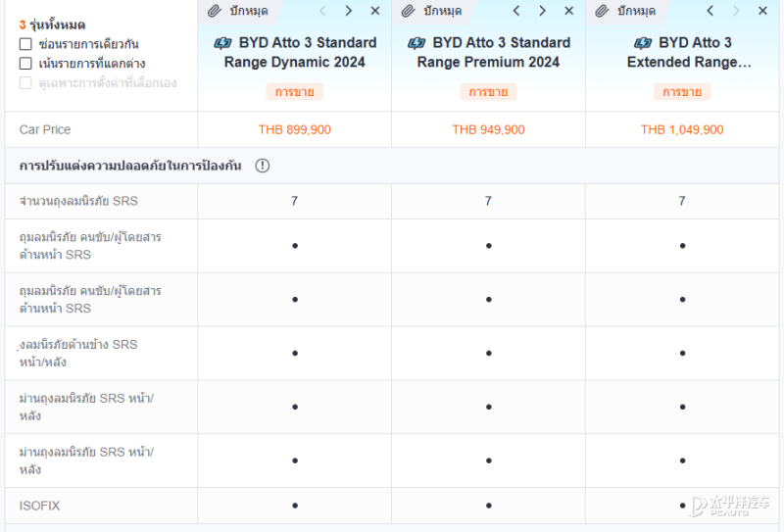Open BYD Atto 3 Extended Range model
The width and height of the screenshot is (784, 532).
689,53
